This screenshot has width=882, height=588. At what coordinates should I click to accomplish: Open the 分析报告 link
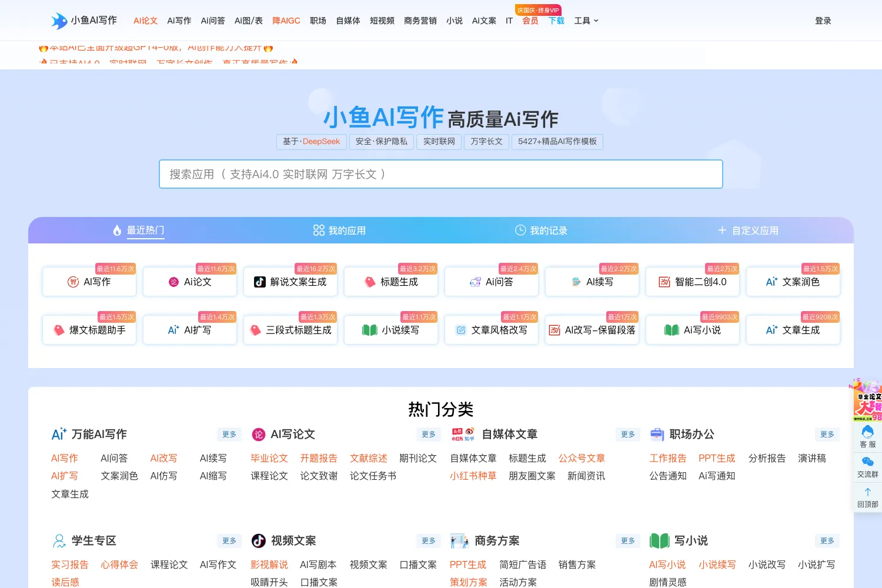[x=767, y=458]
